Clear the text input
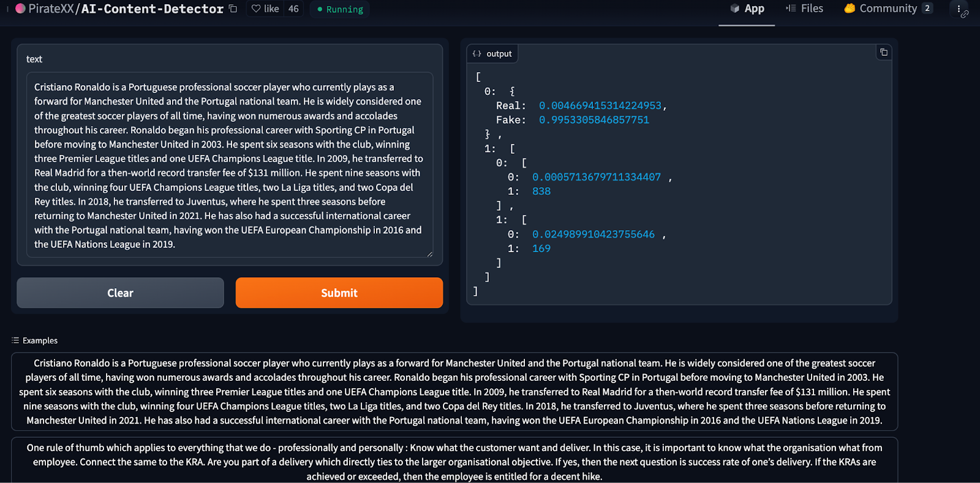Screen dimensions: 980x483 coord(120,293)
